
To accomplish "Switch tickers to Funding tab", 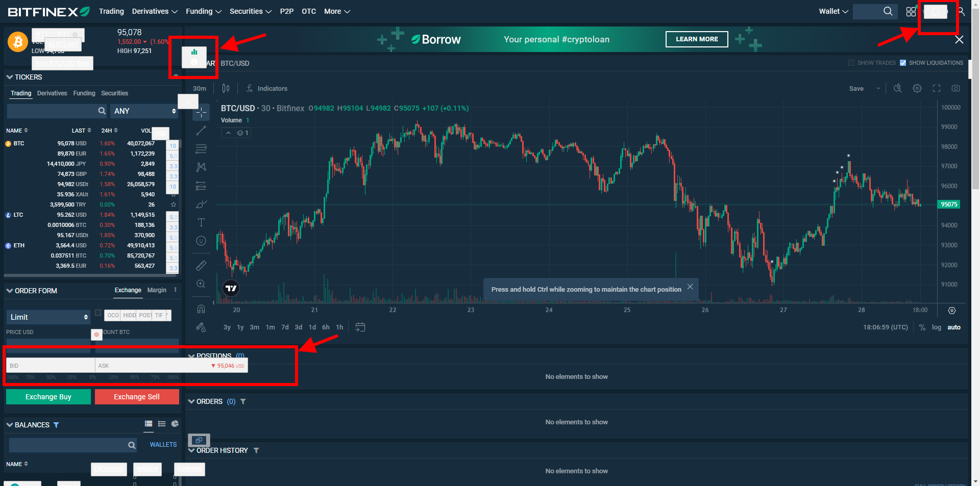I will (84, 93).
